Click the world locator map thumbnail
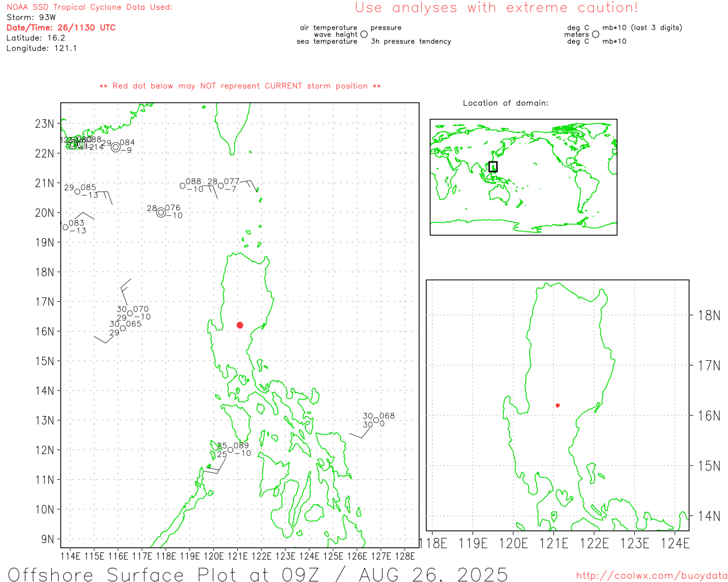The height and width of the screenshot is (582, 728). click(523, 177)
